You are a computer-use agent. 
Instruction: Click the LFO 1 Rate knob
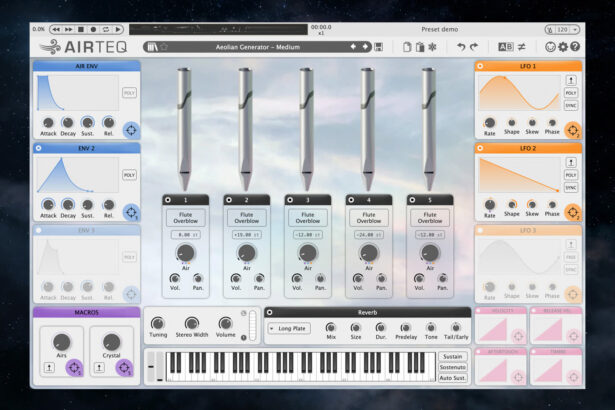(x=489, y=123)
